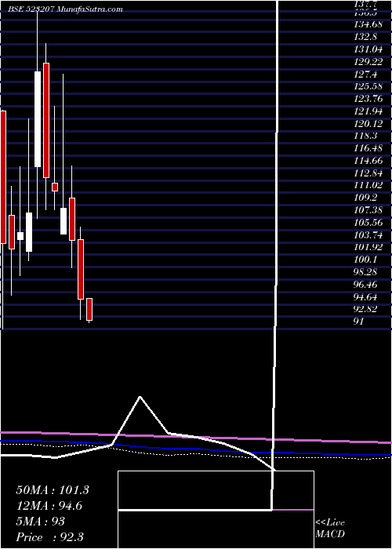Click the 131.04 price axis label
The width and height of the screenshot is (392, 549).
point(368,49)
